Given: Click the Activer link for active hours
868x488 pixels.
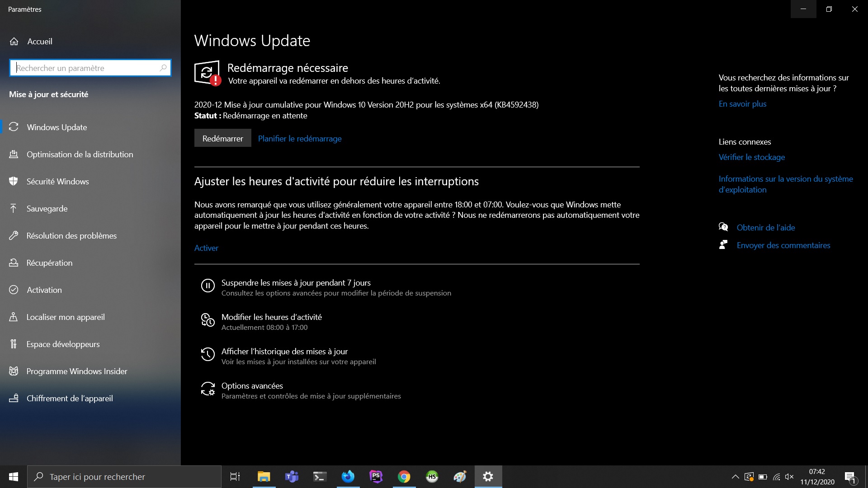Looking at the screenshot, I should 206,248.
